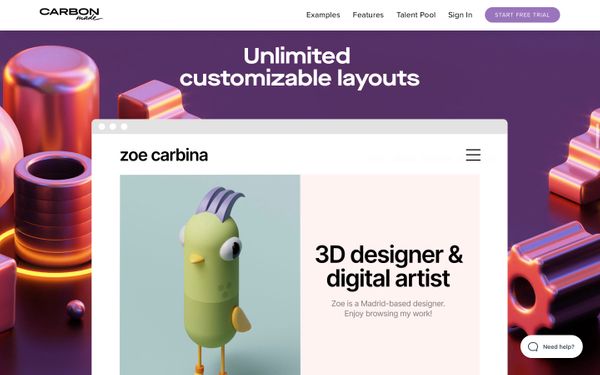This screenshot has width=600, height=375.
Task: Click the first dot in the mockup title bar
Action: tap(102, 127)
